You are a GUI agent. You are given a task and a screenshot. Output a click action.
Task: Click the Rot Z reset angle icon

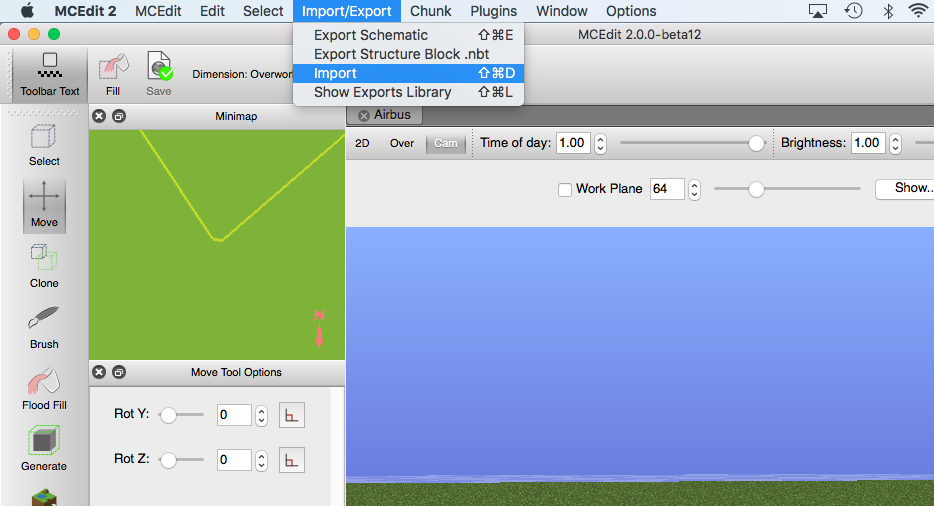coord(291,460)
